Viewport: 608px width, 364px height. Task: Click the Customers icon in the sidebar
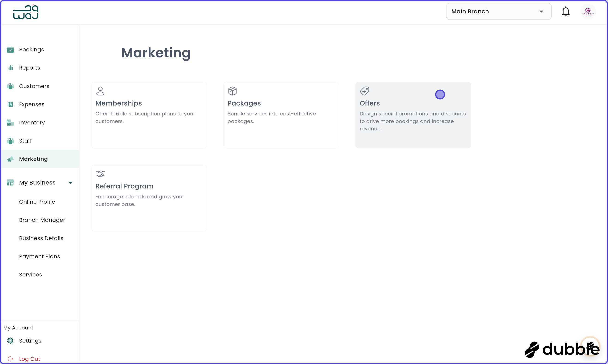pos(10,86)
